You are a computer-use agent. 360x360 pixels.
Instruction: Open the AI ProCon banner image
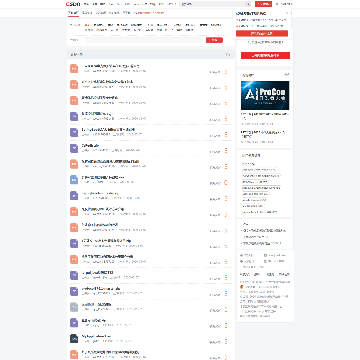click(265, 95)
